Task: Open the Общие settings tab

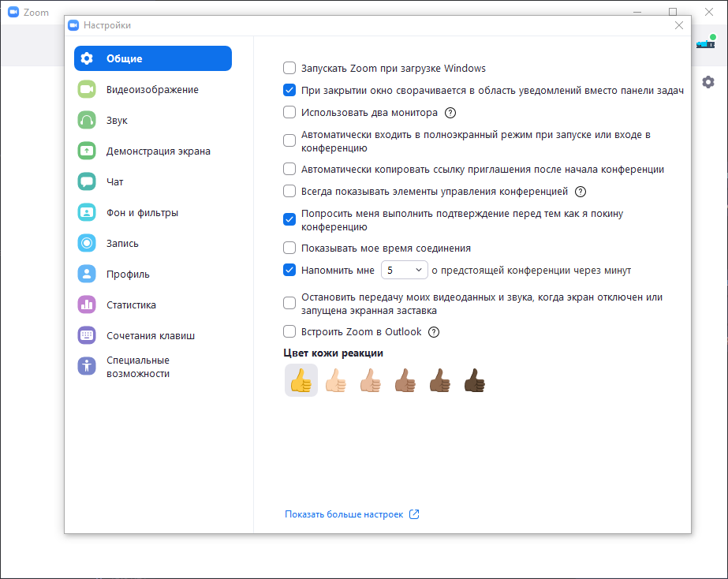Action: (x=153, y=58)
